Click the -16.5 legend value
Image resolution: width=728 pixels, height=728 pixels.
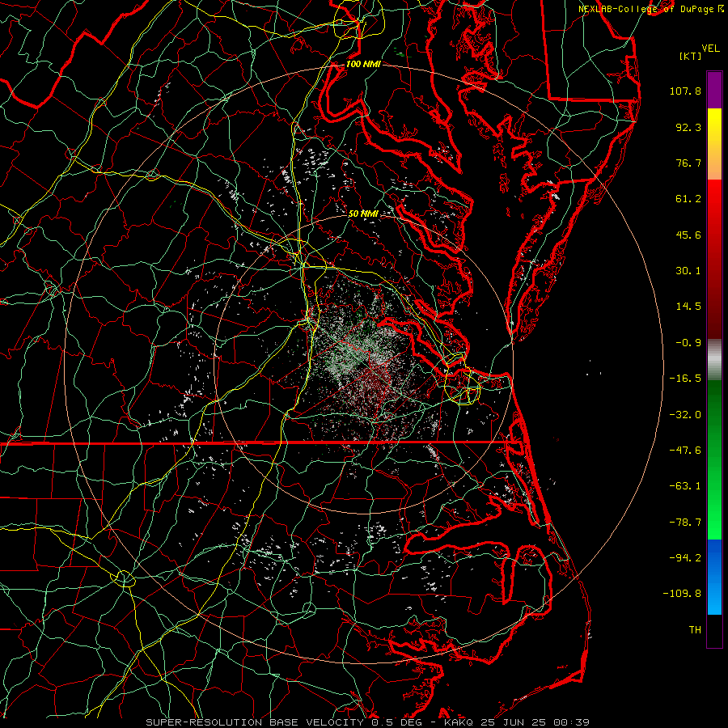pyautogui.click(x=685, y=379)
